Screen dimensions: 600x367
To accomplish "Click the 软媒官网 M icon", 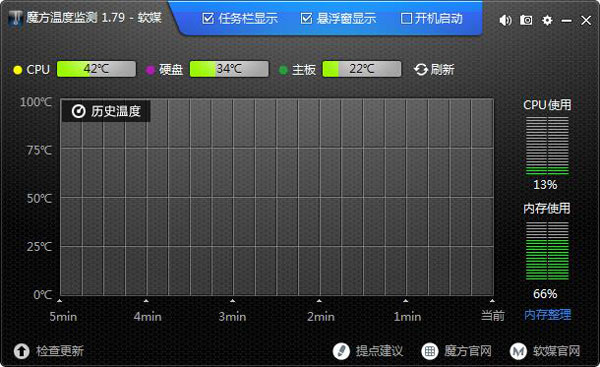I will (518, 351).
